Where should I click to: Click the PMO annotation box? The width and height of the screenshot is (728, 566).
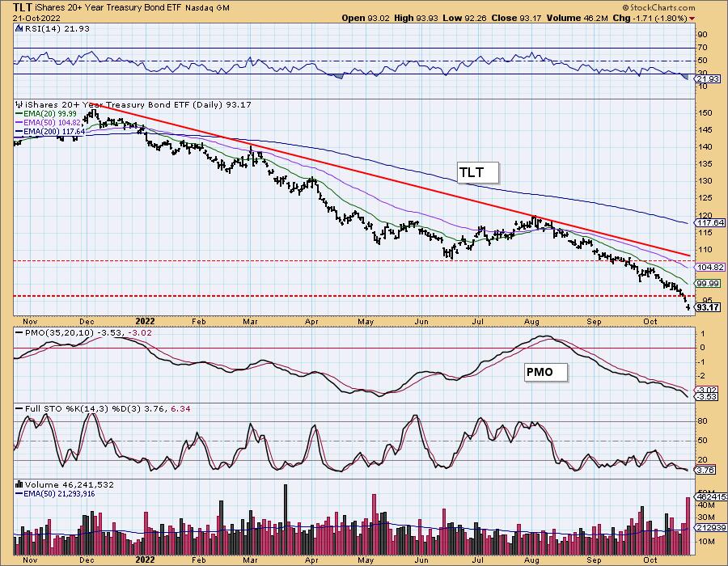545,372
